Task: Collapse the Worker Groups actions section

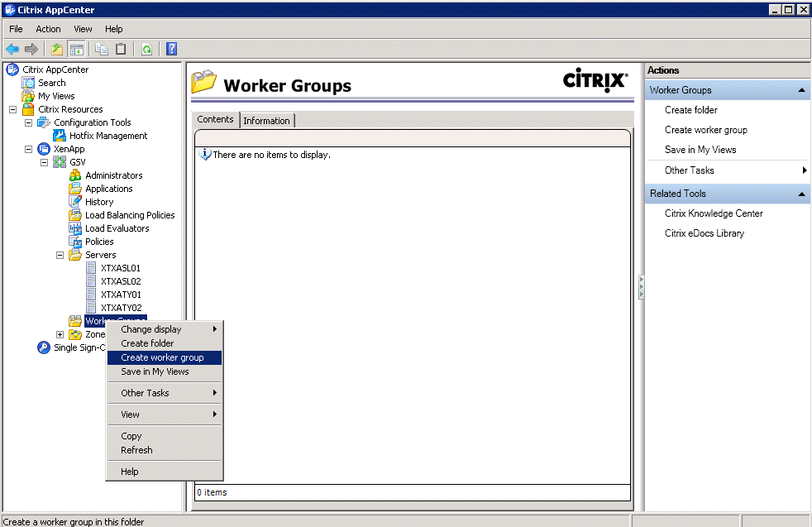Action: point(801,90)
